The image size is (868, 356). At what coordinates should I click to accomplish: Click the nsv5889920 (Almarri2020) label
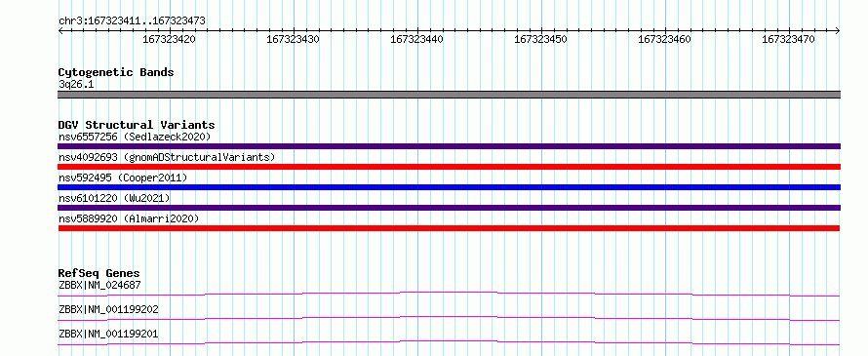point(129,218)
